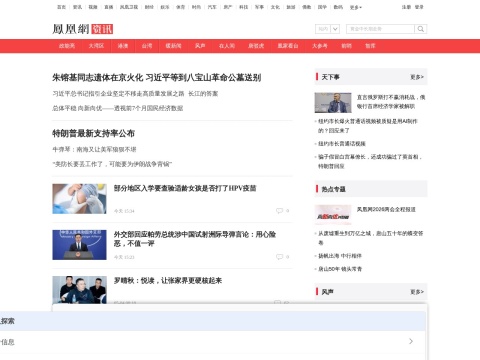Click the 注册 link
Image resolution: width=480 pixels, height=360 pixels.
click(406, 7)
